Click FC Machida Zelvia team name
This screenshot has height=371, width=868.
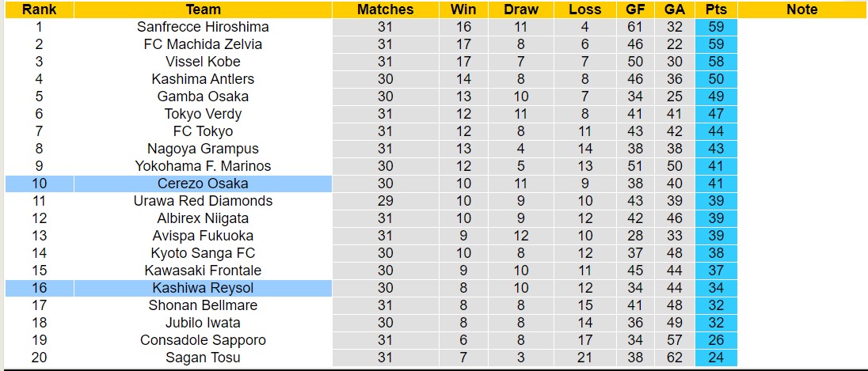tap(203, 44)
